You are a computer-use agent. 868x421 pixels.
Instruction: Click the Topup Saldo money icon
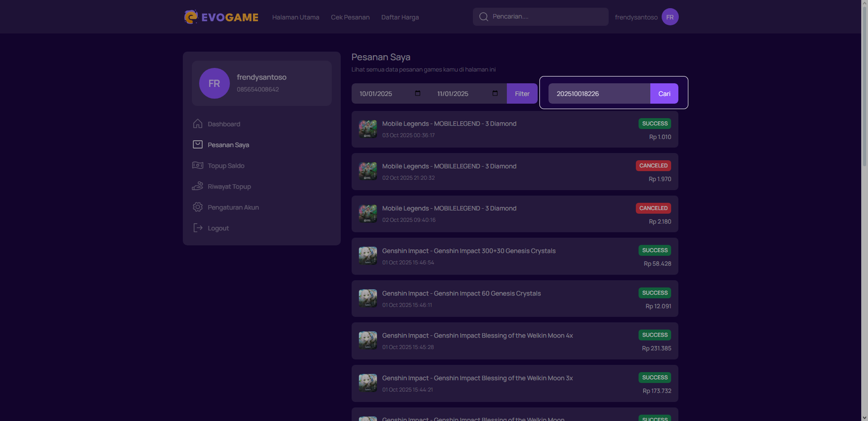[197, 165]
